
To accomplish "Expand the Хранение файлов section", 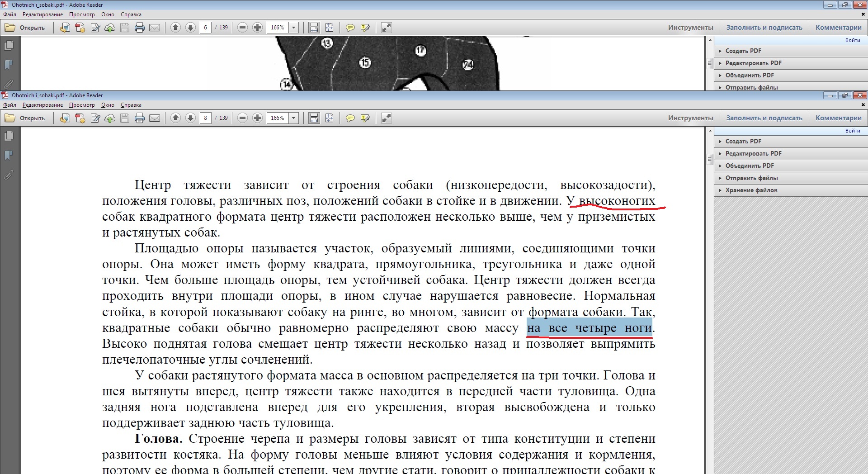I will click(751, 190).
